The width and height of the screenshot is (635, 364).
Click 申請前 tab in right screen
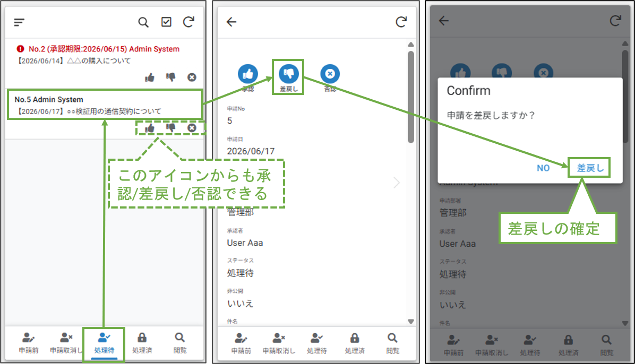click(453, 345)
